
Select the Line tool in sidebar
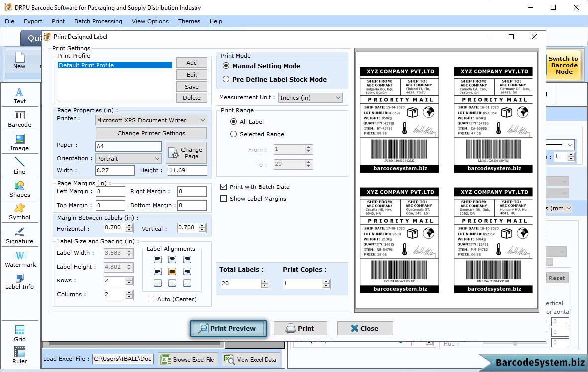(19, 166)
